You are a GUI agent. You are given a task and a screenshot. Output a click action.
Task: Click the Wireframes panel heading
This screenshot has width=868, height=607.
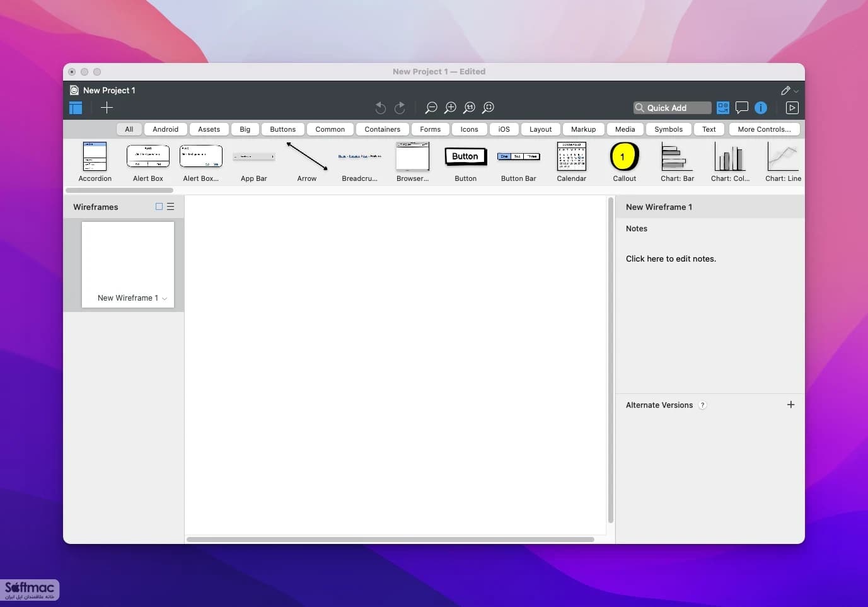click(96, 207)
